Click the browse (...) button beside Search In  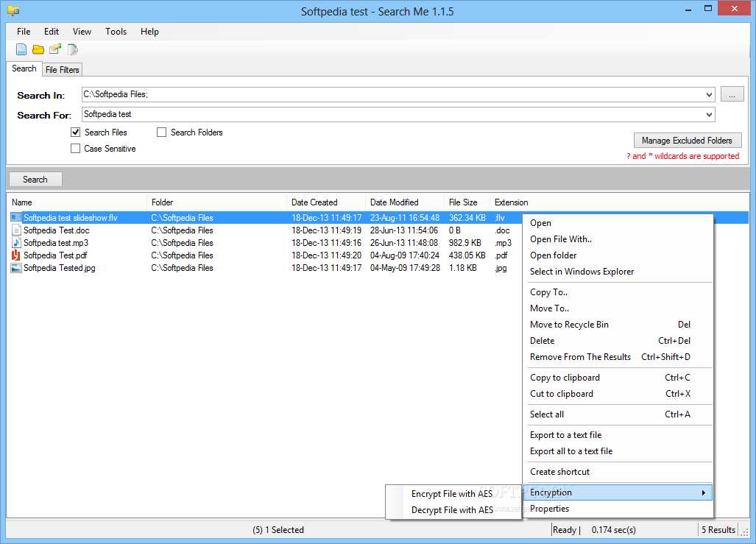[732, 94]
